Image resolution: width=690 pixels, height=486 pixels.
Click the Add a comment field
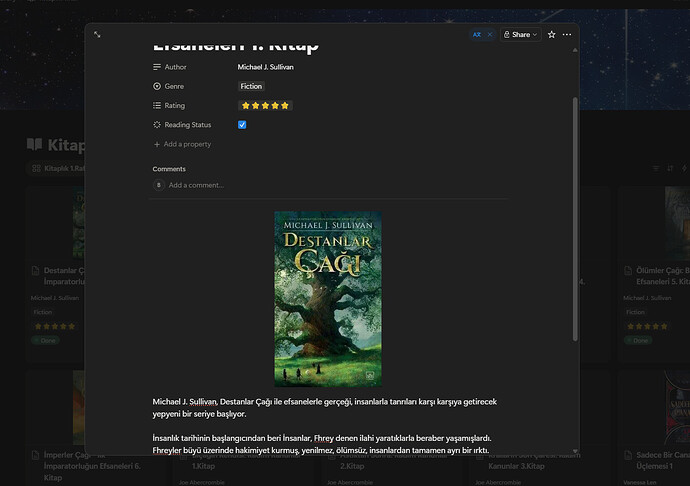[x=196, y=185]
